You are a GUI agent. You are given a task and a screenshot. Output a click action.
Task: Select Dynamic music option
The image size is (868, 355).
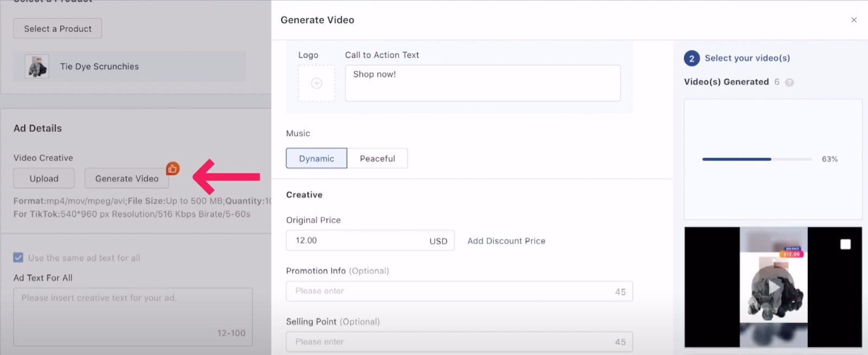[316, 158]
